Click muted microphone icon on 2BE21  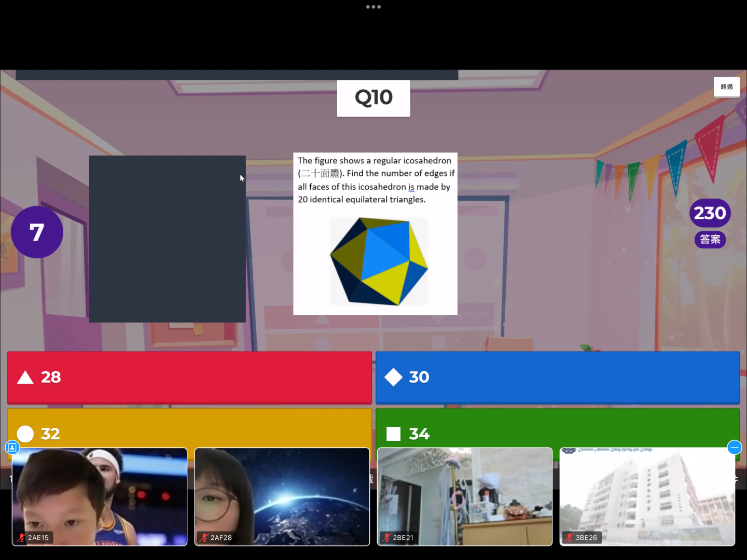(386, 538)
